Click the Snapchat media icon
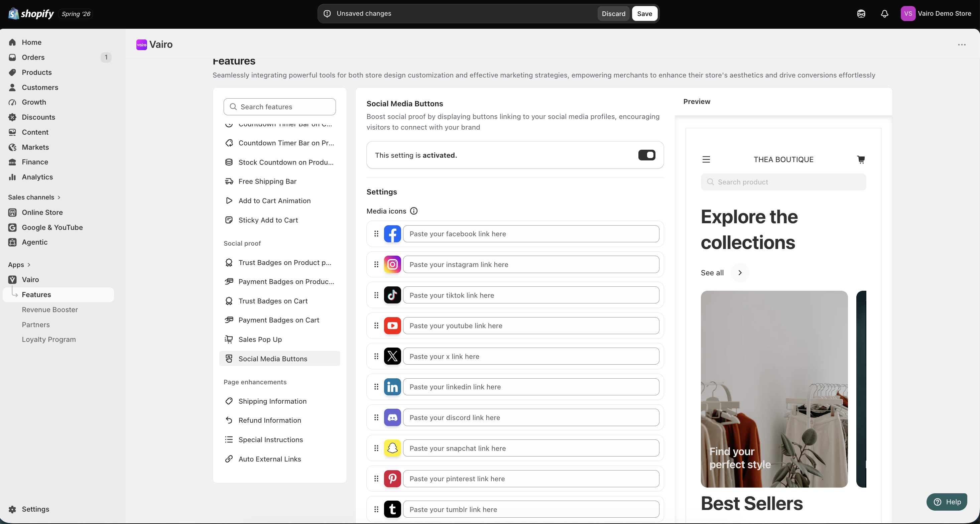 [x=392, y=448]
